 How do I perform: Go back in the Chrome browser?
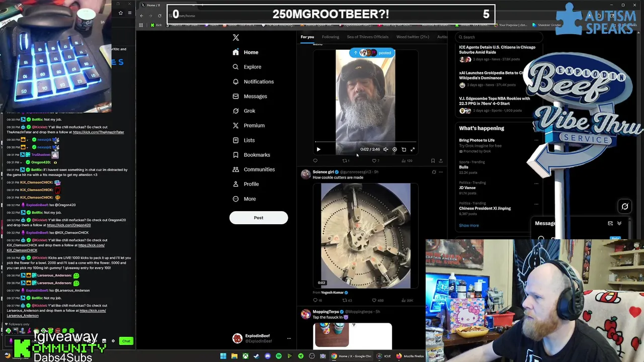pyautogui.click(x=141, y=16)
